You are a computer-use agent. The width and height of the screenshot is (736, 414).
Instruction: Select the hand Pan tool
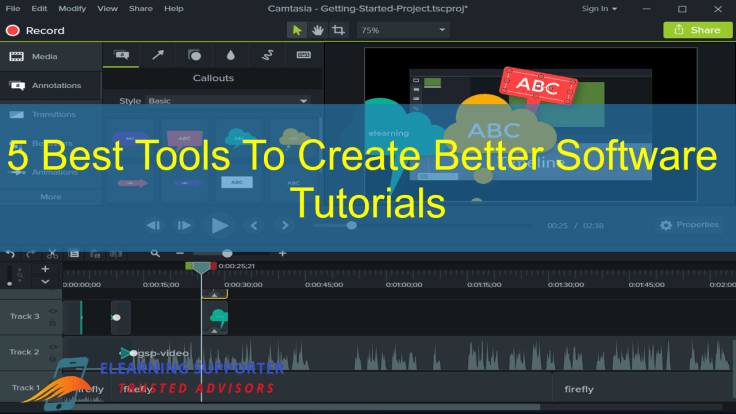point(318,31)
